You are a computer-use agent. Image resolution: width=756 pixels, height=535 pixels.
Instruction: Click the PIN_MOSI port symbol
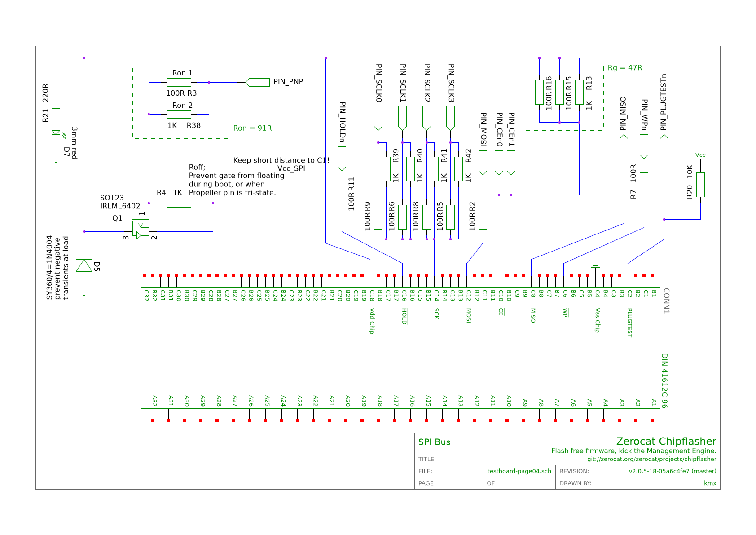tap(483, 163)
